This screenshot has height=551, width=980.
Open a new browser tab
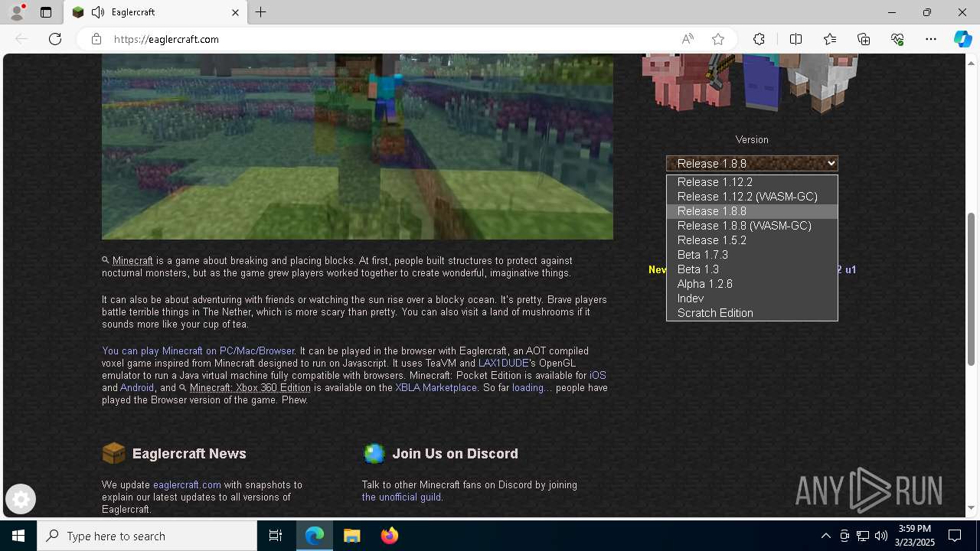[260, 12]
